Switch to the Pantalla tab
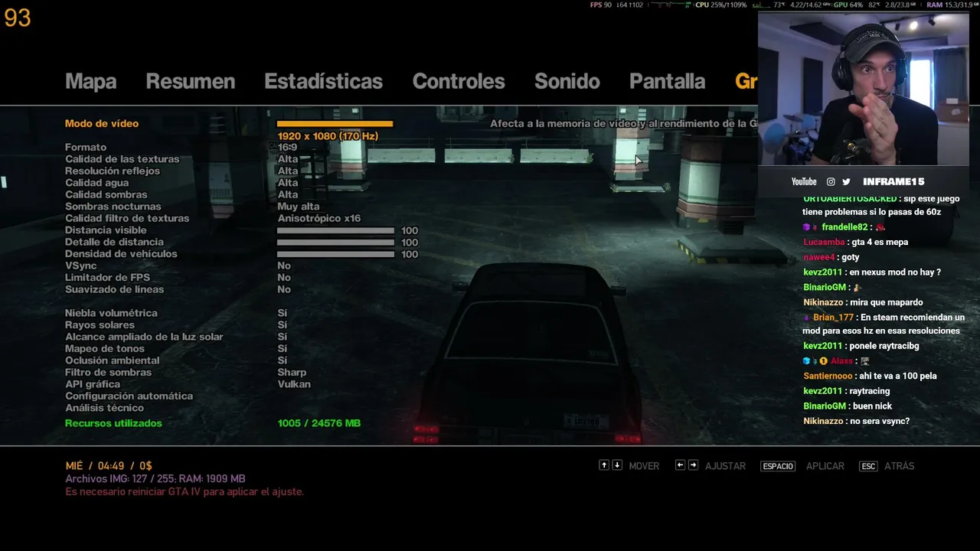Image resolution: width=980 pixels, height=551 pixels. pos(668,81)
